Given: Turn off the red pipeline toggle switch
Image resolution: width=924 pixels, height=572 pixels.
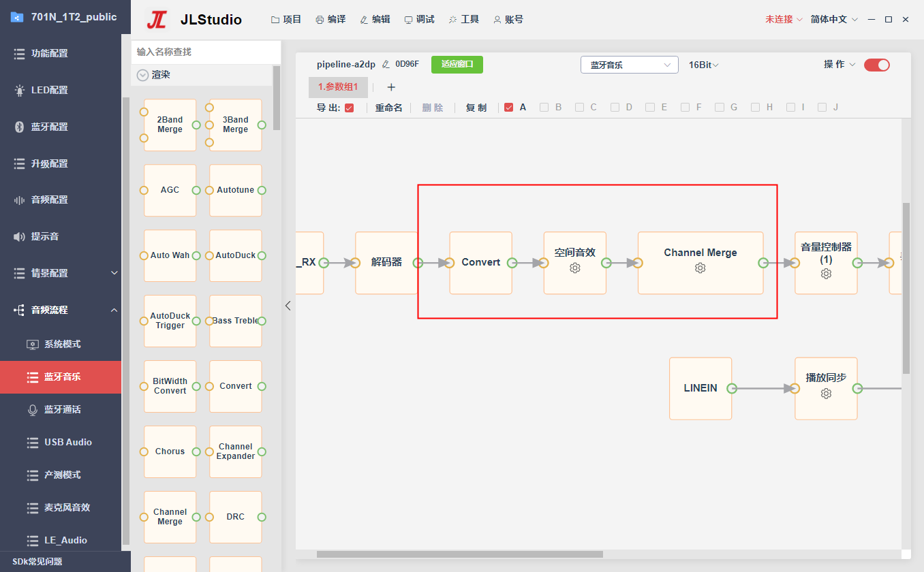Looking at the screenshot, I should point(877,65).
